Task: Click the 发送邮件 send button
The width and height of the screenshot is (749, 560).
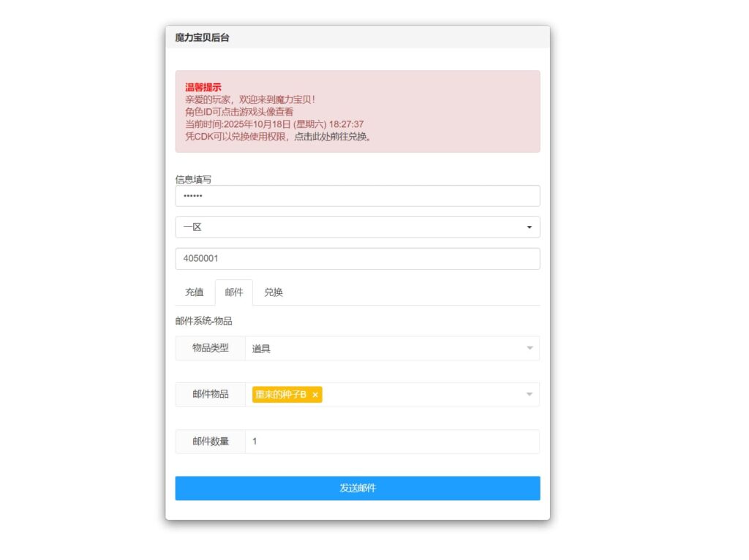Action: click(357, 488)
